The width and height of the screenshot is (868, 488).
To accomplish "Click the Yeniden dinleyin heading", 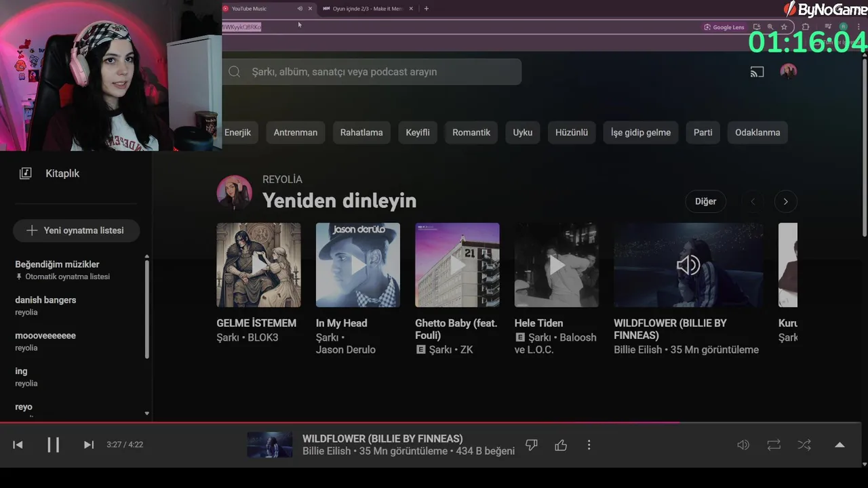I will pyautogui.click(x=340, y=201).
